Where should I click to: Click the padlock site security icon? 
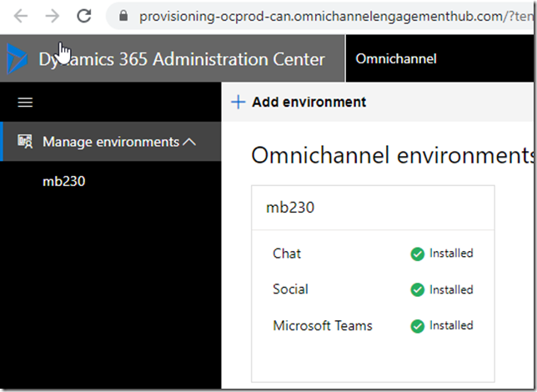(x=123, y=15)
